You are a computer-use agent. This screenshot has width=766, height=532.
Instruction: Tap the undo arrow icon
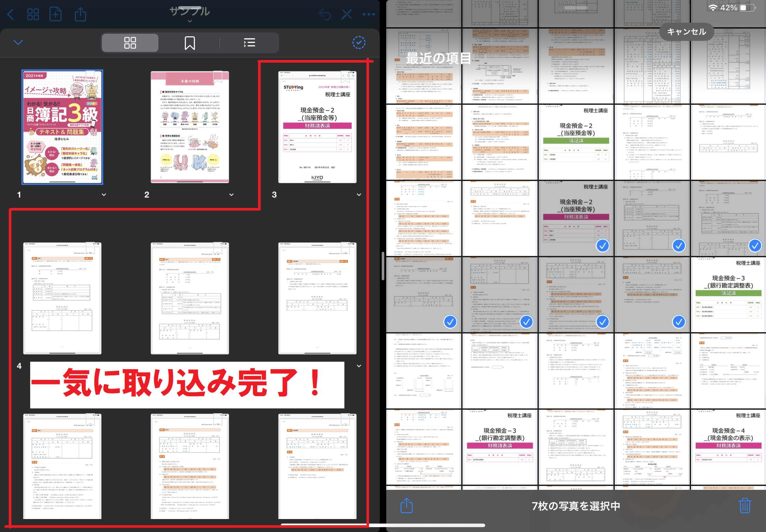pyautogui.click(x=325, y=14)
